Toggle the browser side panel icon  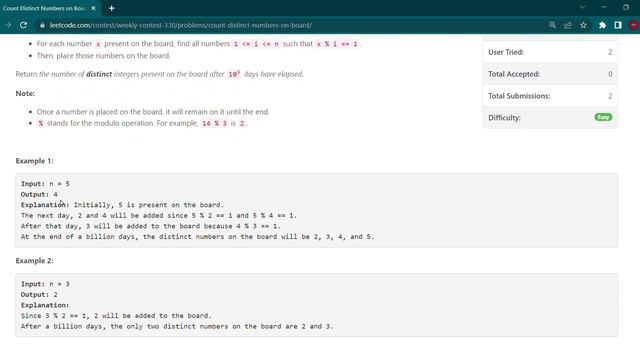click(x=618, y=25)
